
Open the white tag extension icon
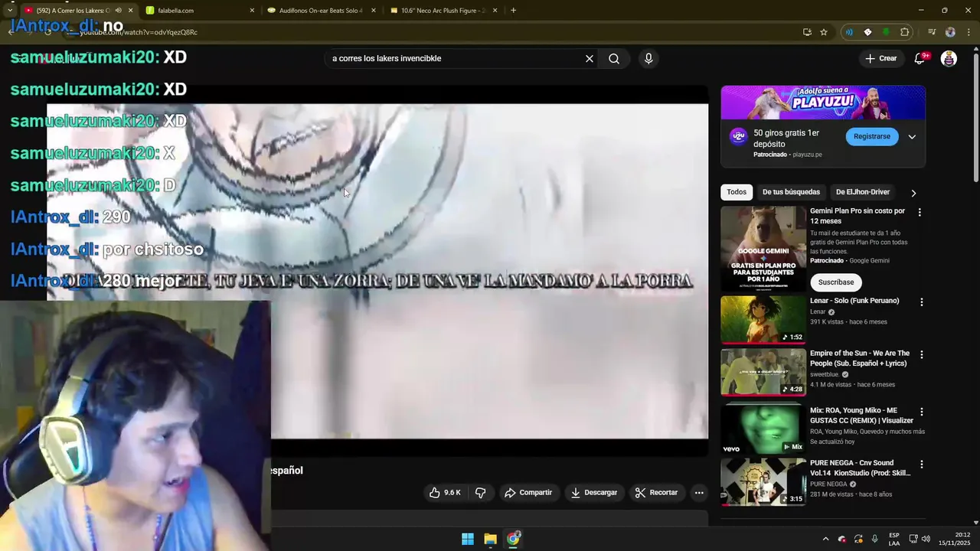[867, 32]
